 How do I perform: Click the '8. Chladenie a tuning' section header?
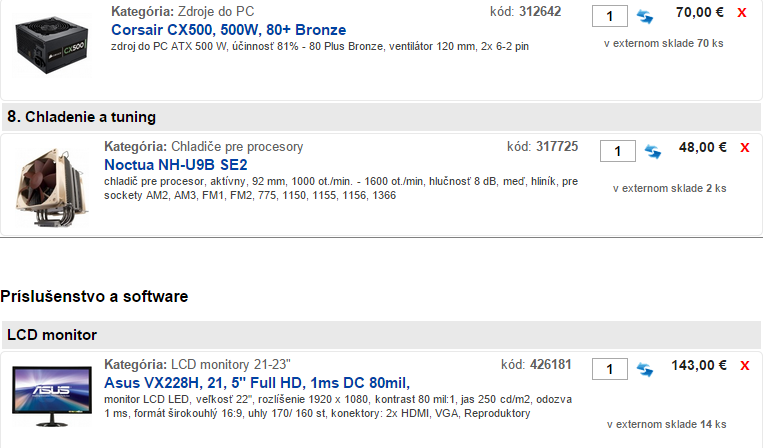(82, 117)
